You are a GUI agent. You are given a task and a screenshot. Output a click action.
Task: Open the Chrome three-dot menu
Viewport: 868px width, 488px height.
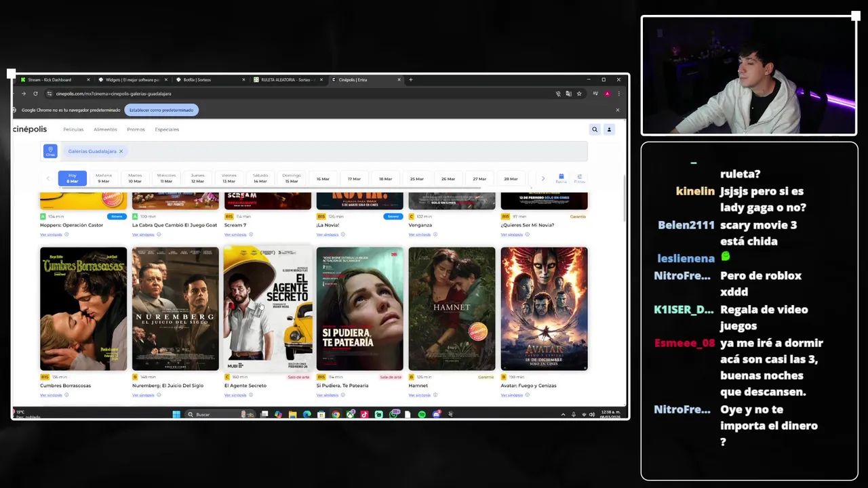pyautogui.click(x=618, y=94)
